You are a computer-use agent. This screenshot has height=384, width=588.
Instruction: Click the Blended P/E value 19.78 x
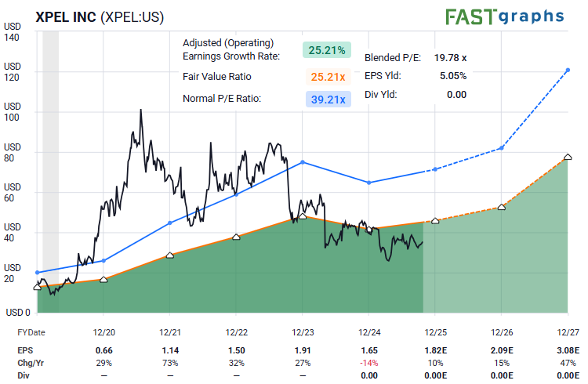pyautogui.click(x=450, y=57)
